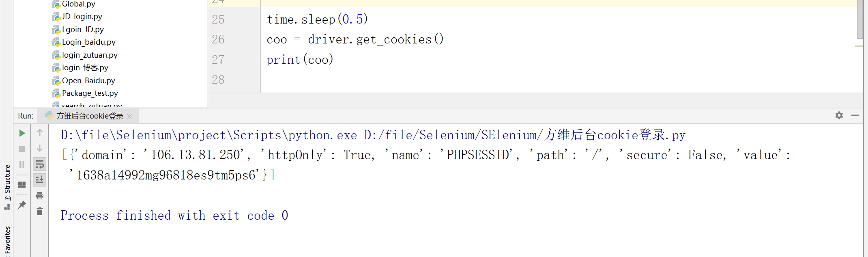868x257 pixels.
Task: Toggle scroll to end of output
Action: (x=40, y=179)
